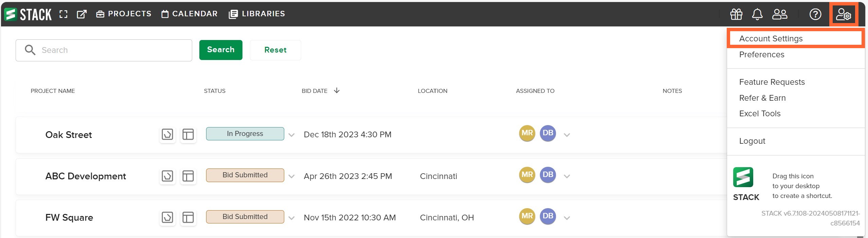868x238 pixels.
Task: Click the account gear icon
Action: coord(844,15)
